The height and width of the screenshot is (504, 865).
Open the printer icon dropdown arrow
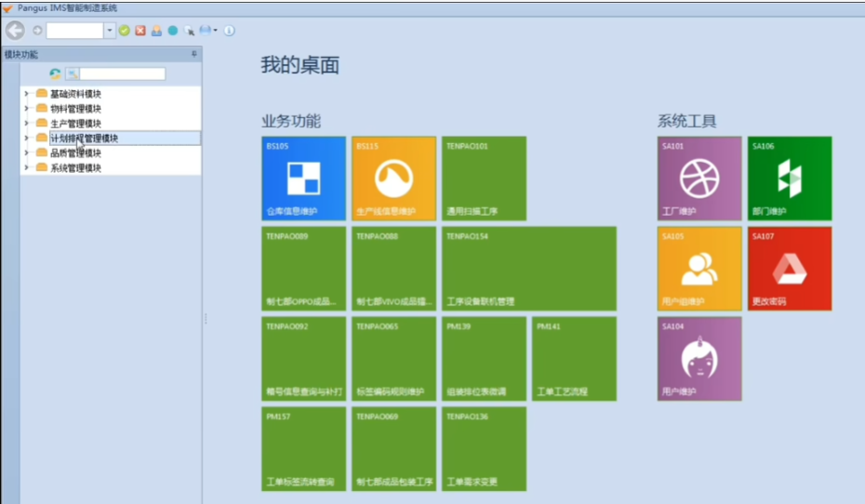click(216, 31)
